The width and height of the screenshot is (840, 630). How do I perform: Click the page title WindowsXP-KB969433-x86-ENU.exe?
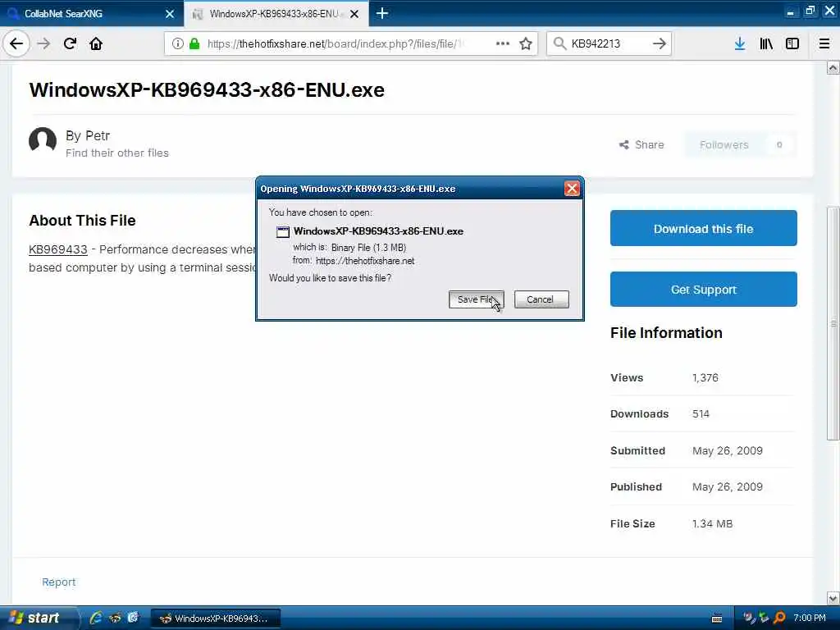point(207,89)
